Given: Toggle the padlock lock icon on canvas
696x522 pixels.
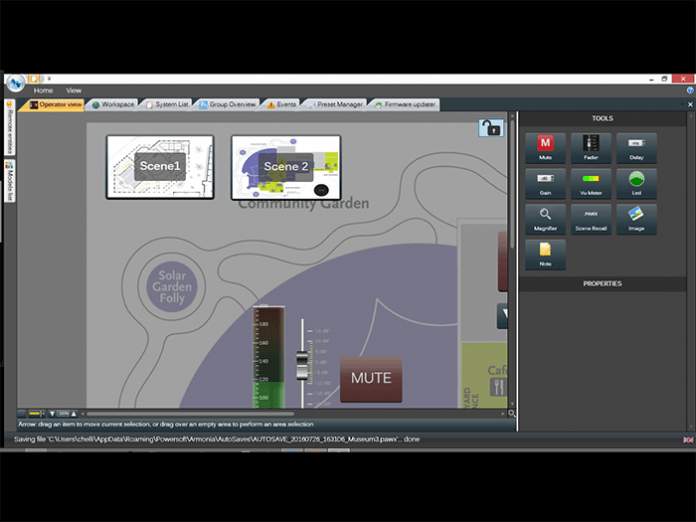Looking at the screenshot, I should [x=491, y=128].
